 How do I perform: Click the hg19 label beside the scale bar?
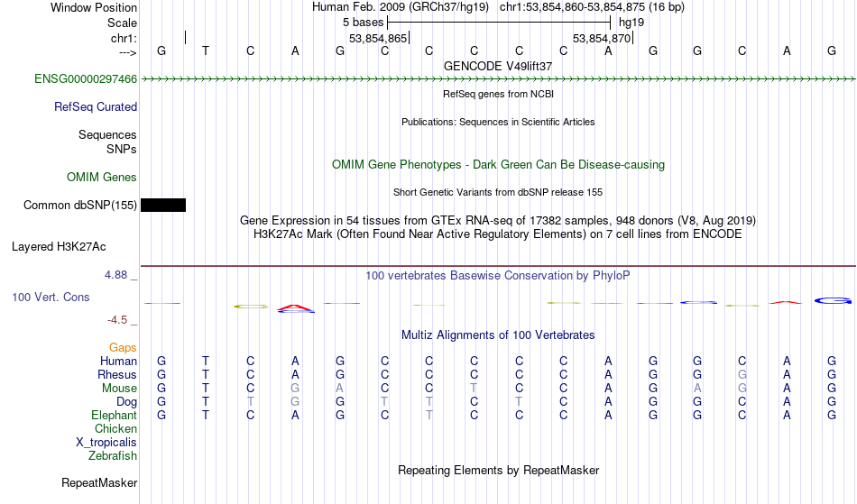tap(631, 23)
